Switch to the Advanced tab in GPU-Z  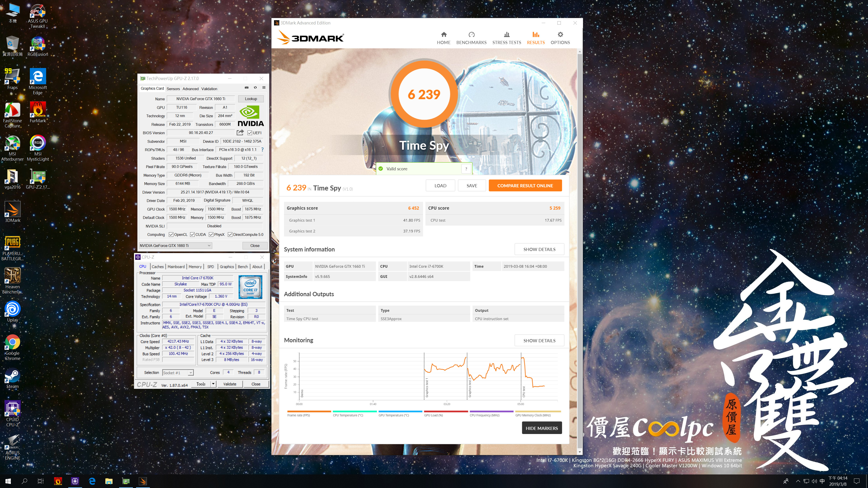(x=190, y=89)
